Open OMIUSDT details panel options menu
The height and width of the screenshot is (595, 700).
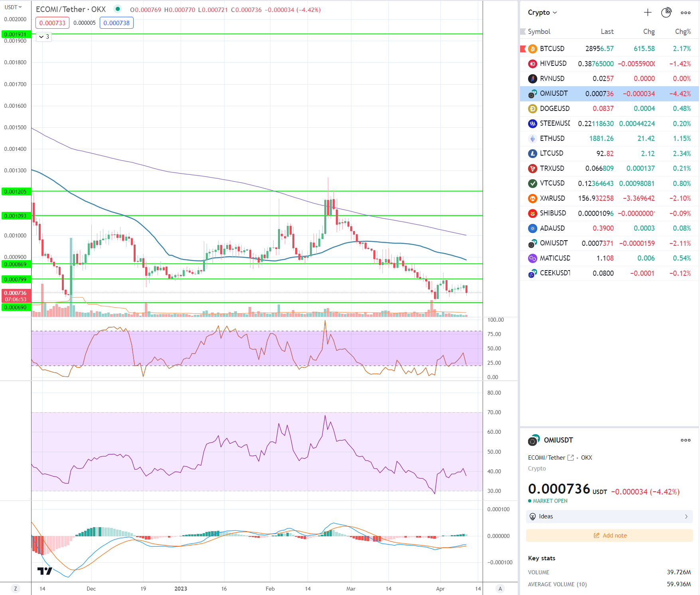click(686, 440)
